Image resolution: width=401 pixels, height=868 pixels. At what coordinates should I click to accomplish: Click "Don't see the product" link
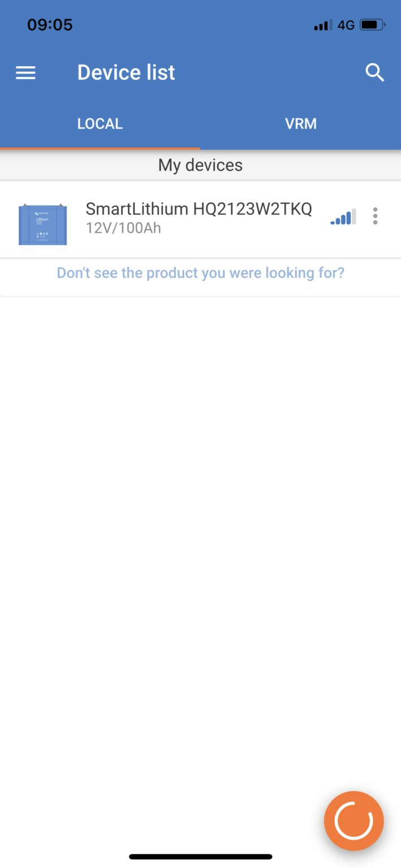pyautogui.click(x=201, y=273)
